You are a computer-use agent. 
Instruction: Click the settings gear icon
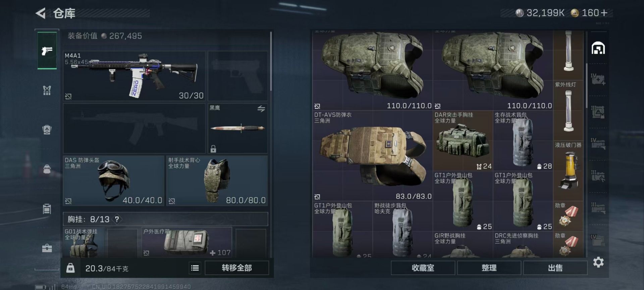click(x=598, y=262)
